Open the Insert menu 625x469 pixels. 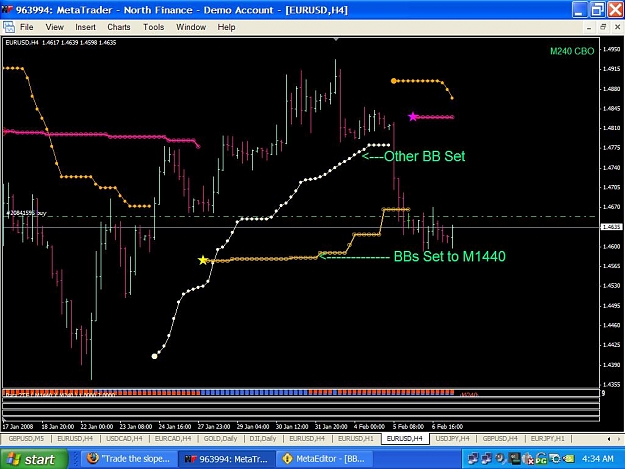(85, 27)
